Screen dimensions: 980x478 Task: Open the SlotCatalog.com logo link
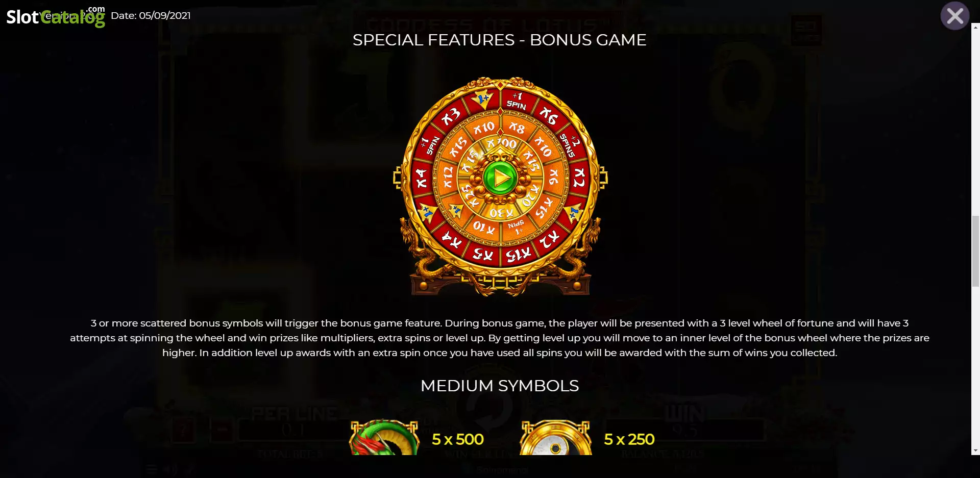click(x=56, y=16)
